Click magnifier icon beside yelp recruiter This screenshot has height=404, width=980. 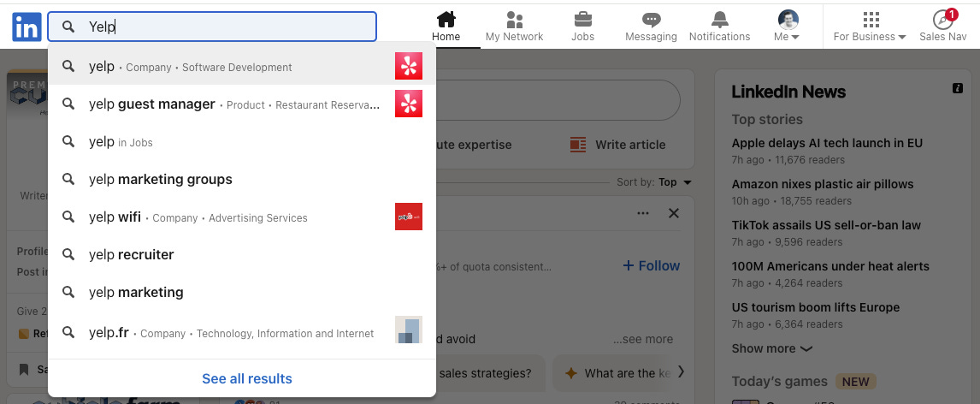point(68,254)
